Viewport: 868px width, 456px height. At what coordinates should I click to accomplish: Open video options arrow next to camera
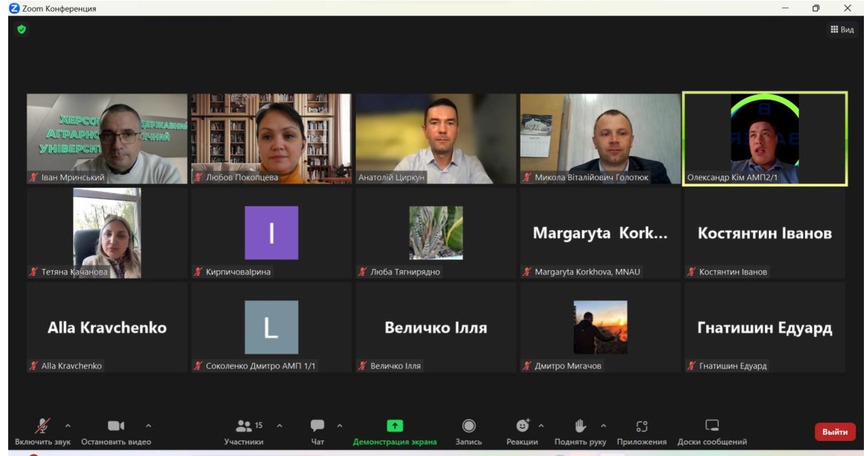tap(149, 426)
